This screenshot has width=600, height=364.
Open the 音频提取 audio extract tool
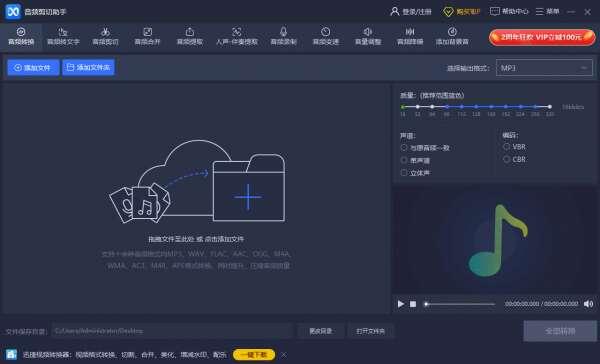click(189, 36)
